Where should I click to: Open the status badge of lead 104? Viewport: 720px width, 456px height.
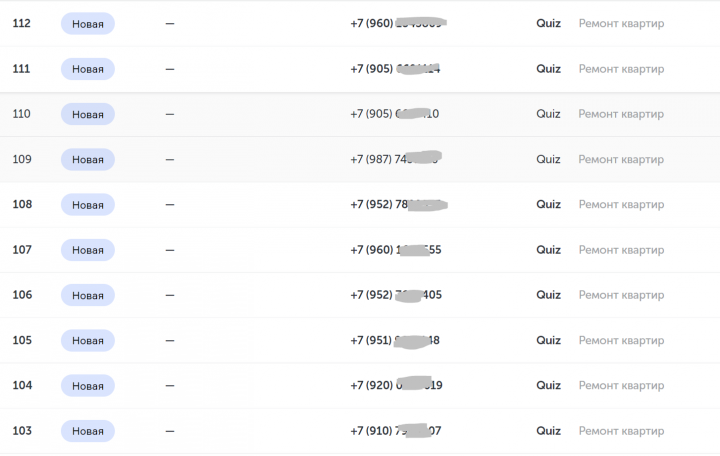pyautogui.click(x=88, y=386)
